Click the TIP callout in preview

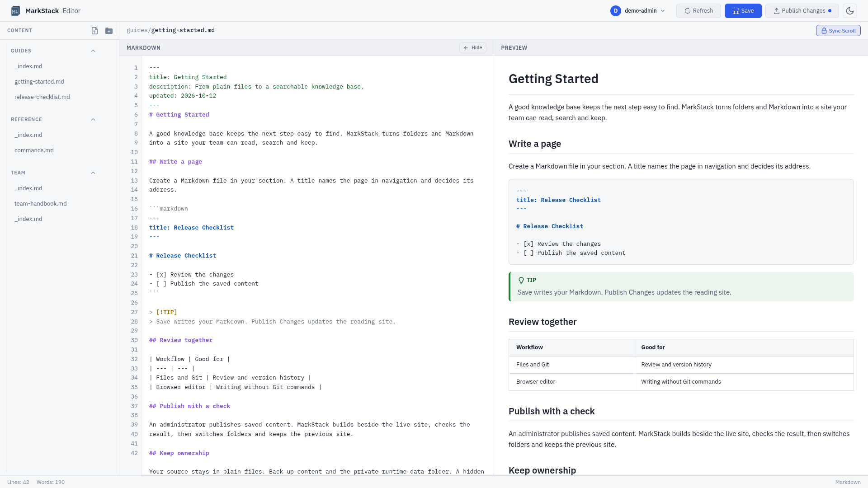point(681,286)
